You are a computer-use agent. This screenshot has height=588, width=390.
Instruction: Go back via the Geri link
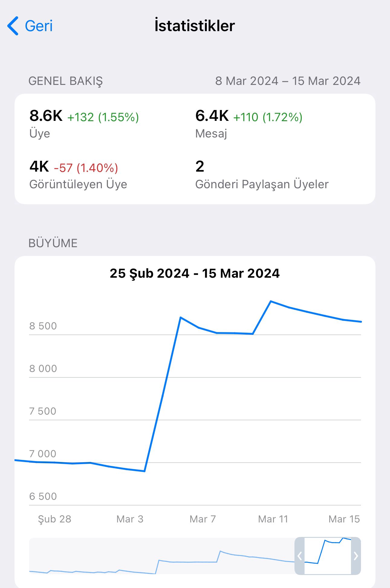point(38,26)
